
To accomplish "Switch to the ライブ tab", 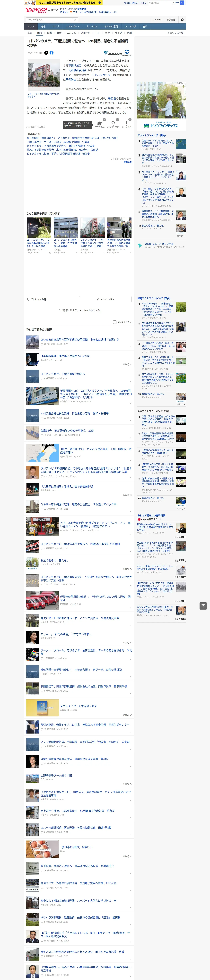I will (56, 27).
